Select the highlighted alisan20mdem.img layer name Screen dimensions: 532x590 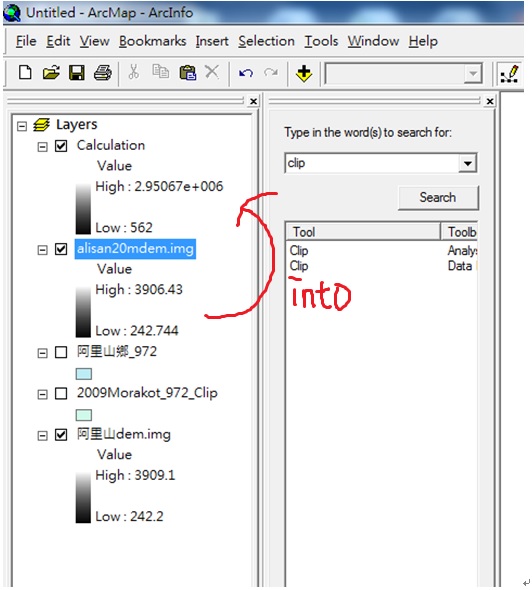tap(135, 249)
